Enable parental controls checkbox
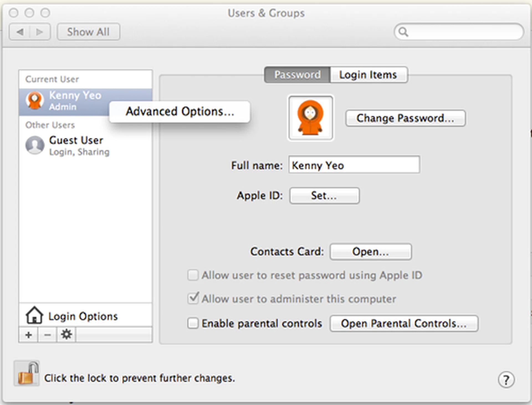This screenshot has height=405, width=532. (193, 323)
